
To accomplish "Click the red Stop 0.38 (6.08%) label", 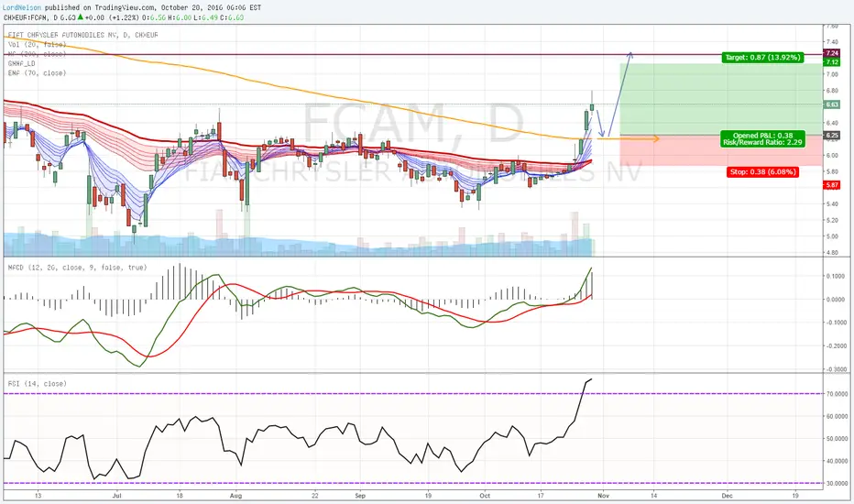I will tap(763, 171).
